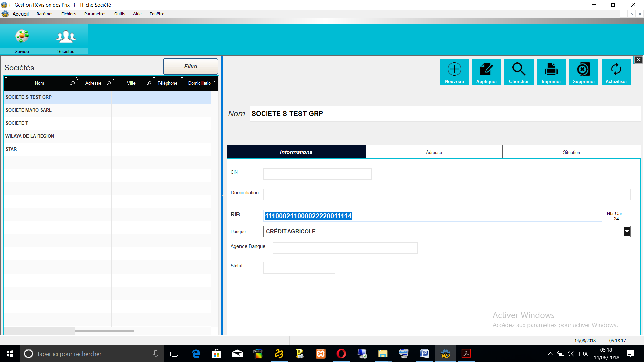Click the search magnifier in Nom column
This screenshot has width=644, height=362.
click(72, 83)
